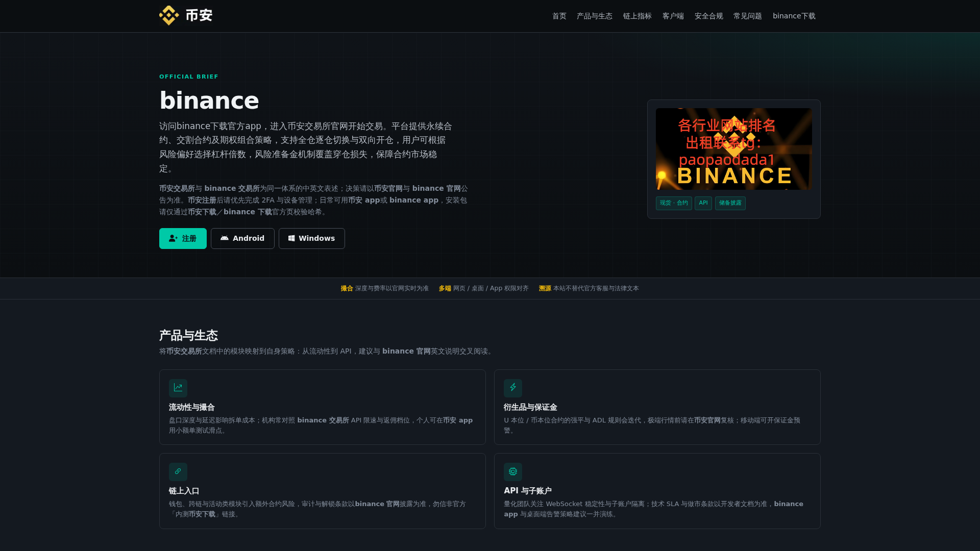This screenshot has height=551, width=980.
Task: Click the chain link icon in the 链上入口 card
Action: point(178,472)
